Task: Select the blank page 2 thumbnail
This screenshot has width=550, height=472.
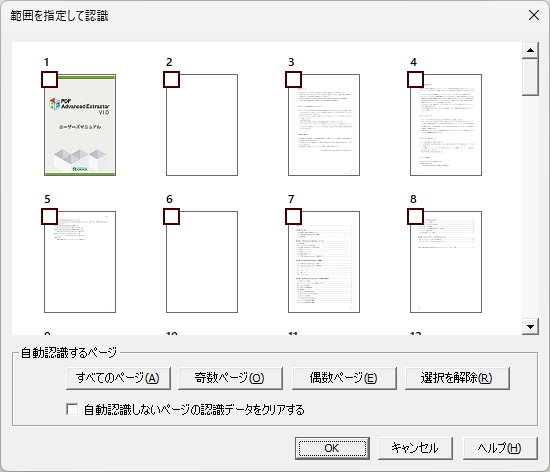Action: tap(202, 125)
